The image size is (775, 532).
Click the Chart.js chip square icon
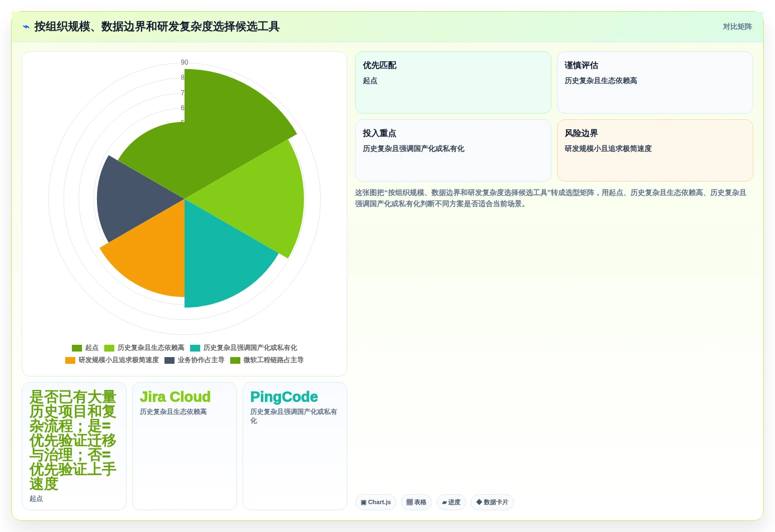(364, 502)
